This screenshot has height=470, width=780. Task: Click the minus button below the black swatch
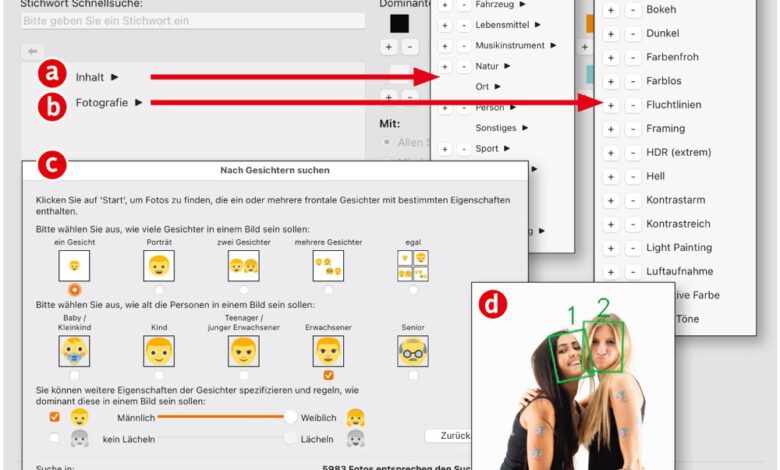point(410,47)
